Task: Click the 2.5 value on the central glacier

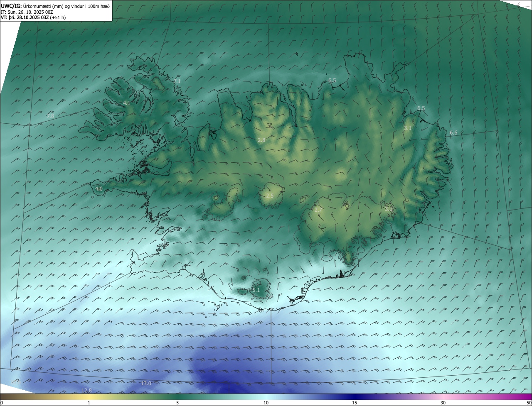Action: [x=270, y=196]
